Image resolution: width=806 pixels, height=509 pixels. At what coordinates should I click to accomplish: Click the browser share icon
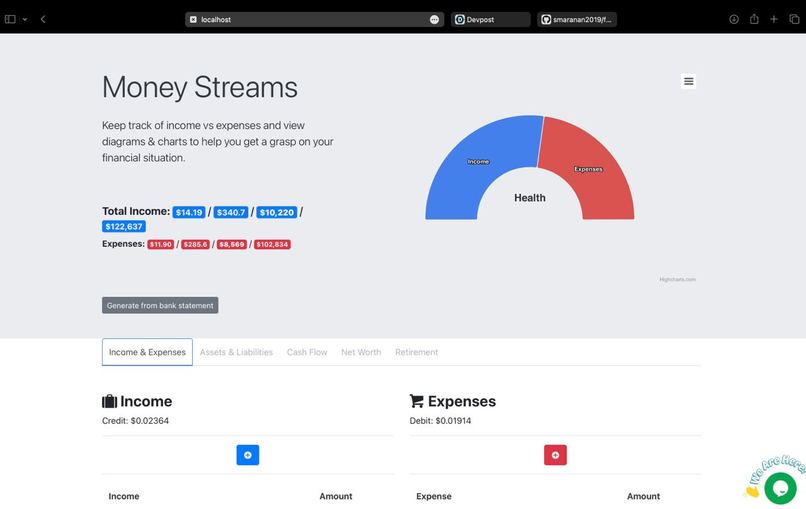(754, 19)
